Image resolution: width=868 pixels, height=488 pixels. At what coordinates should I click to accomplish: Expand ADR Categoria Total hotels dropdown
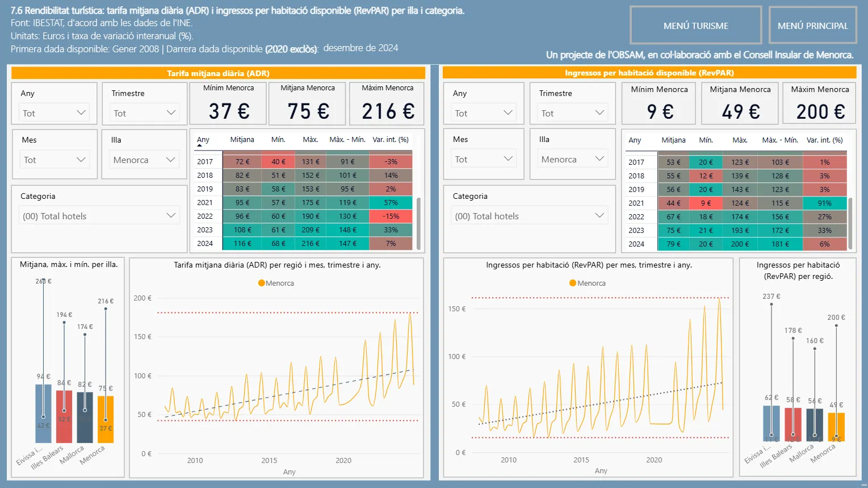99,216
